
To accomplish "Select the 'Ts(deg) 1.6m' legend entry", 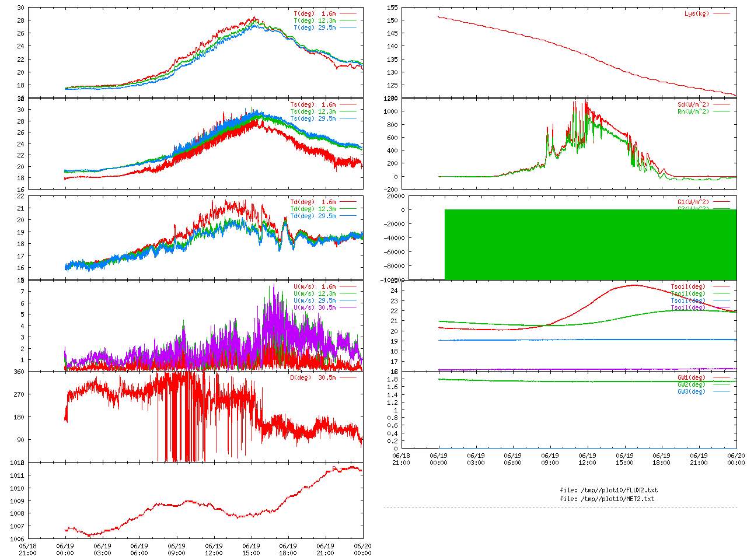I will coord(313,105).
